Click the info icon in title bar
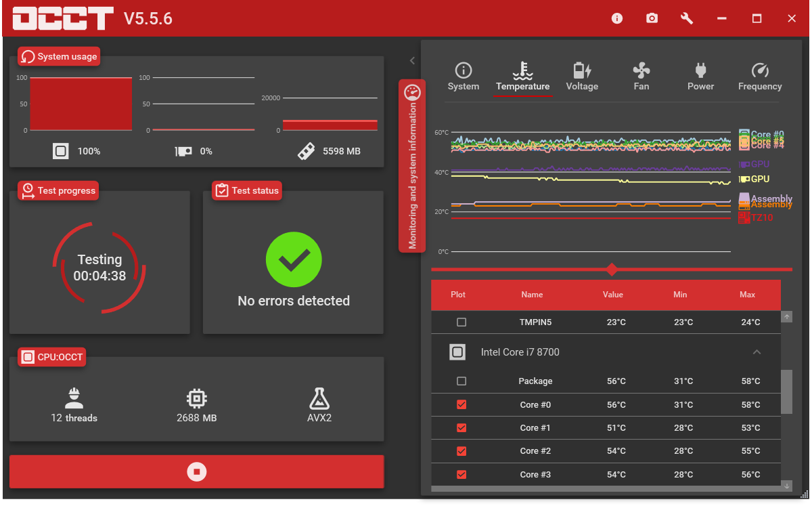Image resolution: width=812 pixels, height=508 pixels. pos(616,18)
